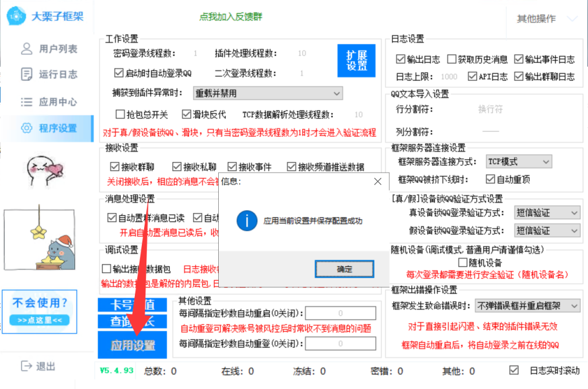Toggle the 输出日志 checkbox

pos(401,59)
